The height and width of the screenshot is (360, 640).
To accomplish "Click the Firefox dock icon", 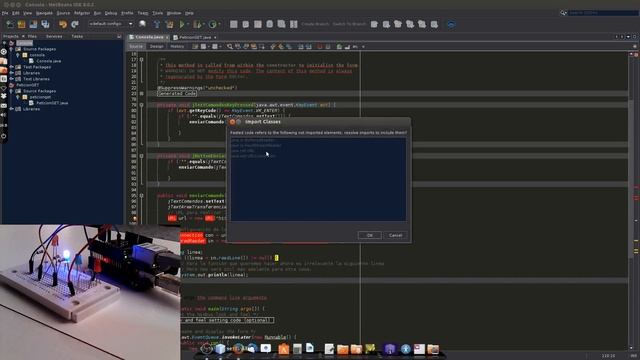I will point(238,349).
